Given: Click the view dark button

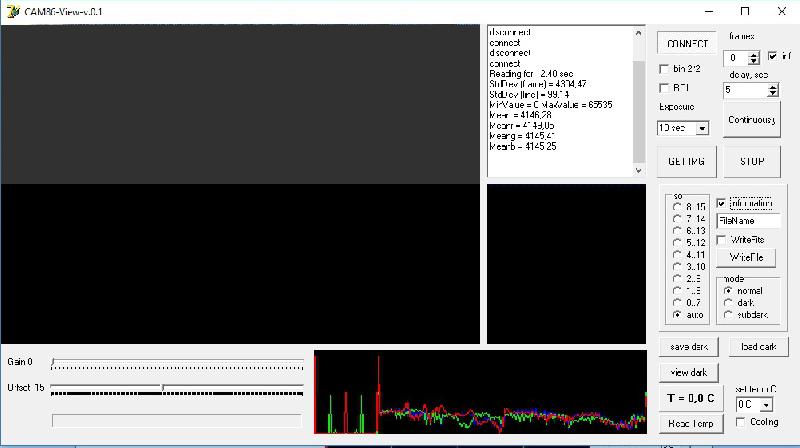Looking at the screenshot, I should click(689, 372).
